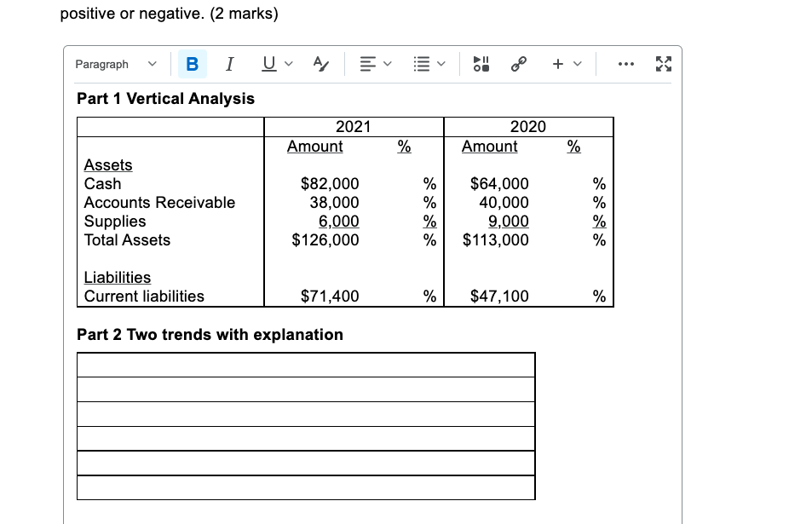The width and height of the screenshot is (812, 524).
Task: Click Part 2 Two trends heading
Action: pyautogui.click(x=210, y=335)
